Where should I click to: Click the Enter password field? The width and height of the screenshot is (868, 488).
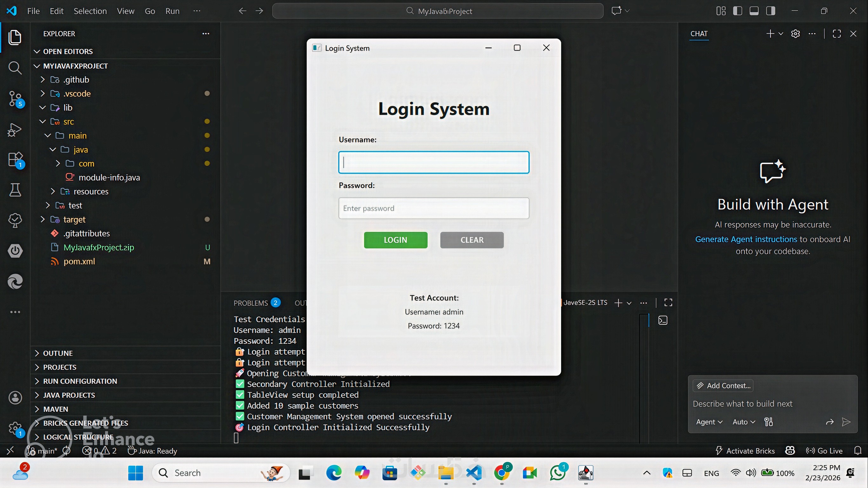(x=434, y=208)
